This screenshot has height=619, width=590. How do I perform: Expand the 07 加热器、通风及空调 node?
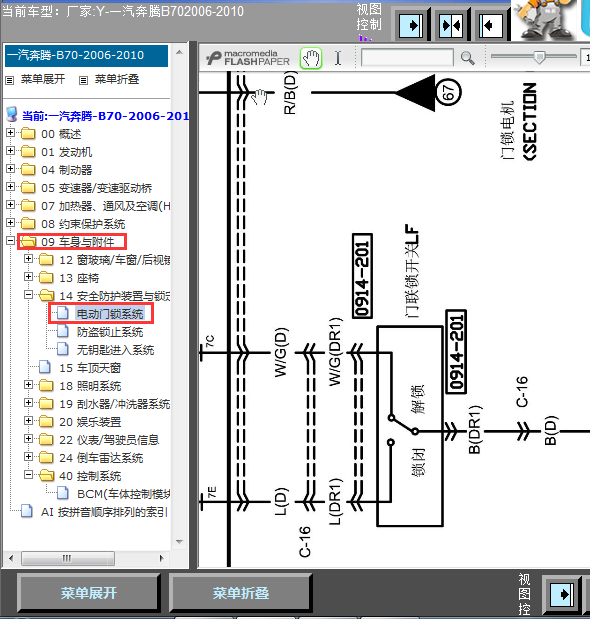click(x=11, y=204)
